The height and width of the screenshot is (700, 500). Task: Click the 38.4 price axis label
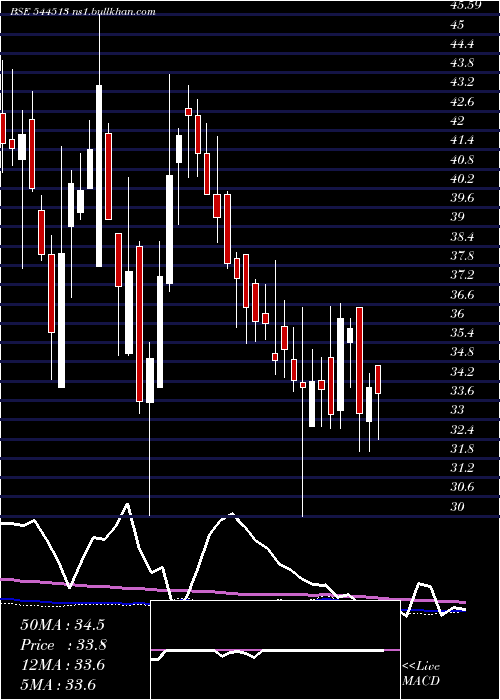462,237
